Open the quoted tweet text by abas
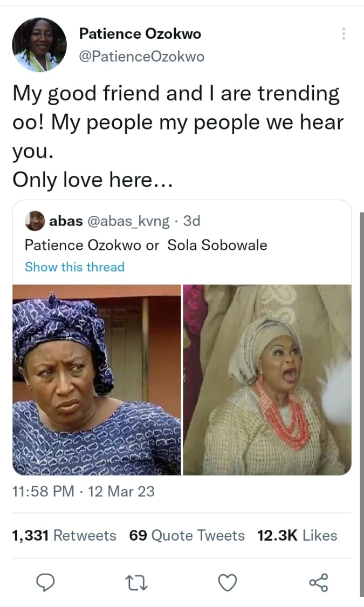The width and height of the screenshot is (364, 607). coord(146,245)
